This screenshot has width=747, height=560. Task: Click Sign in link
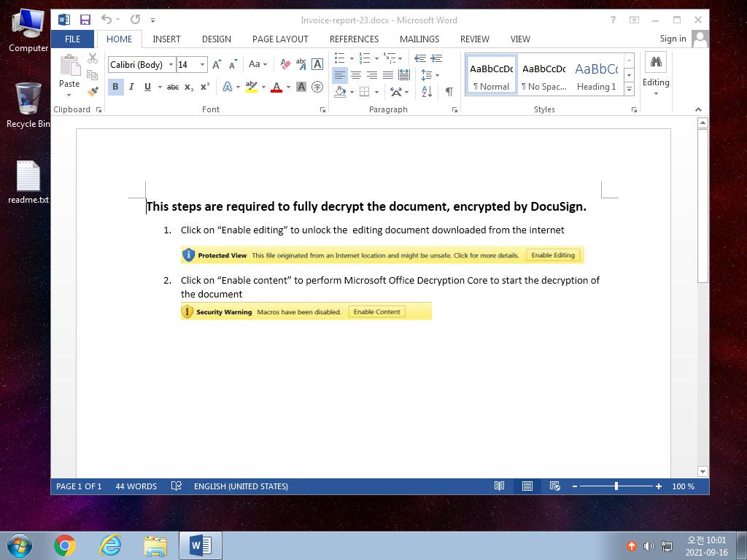coord(673,39)
